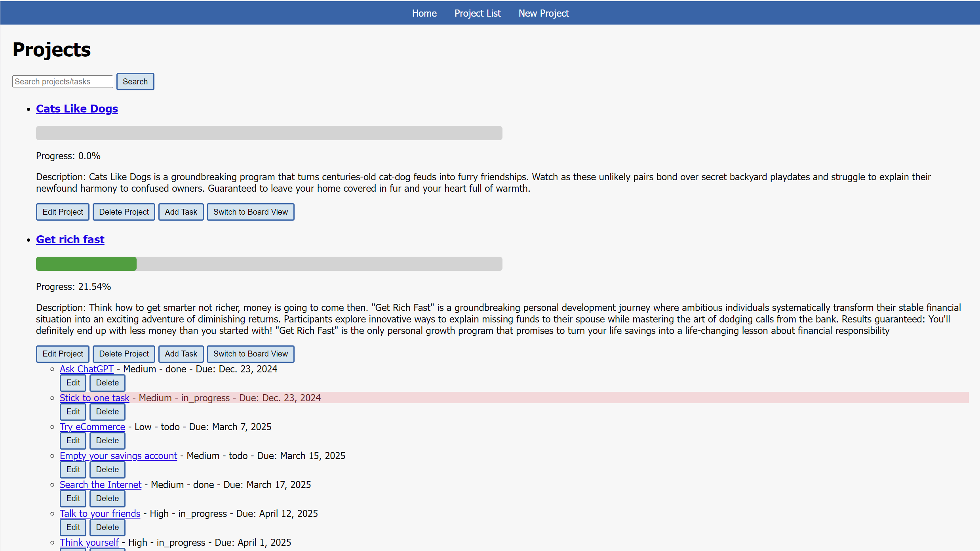
Task: Click Get rich fast progress bar
Action: pos(269,264)
